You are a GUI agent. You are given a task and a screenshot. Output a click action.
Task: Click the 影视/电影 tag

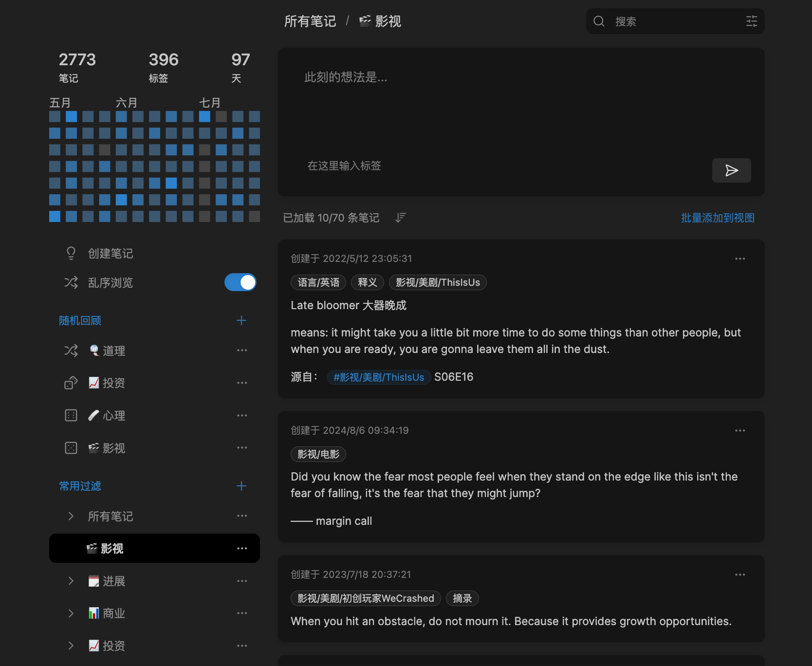(318, 454)
